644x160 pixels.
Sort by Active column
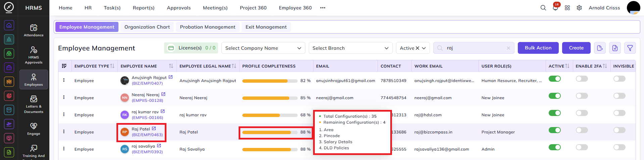click(567, 66)
